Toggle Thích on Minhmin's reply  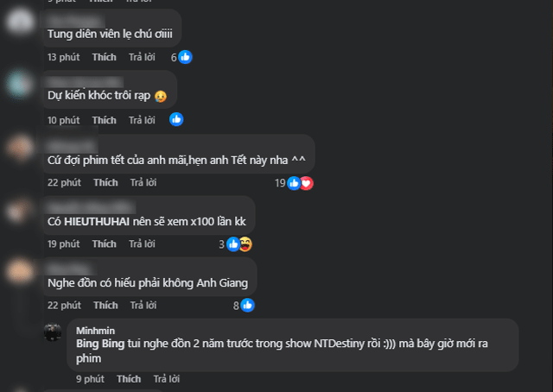tap(128, 379)
